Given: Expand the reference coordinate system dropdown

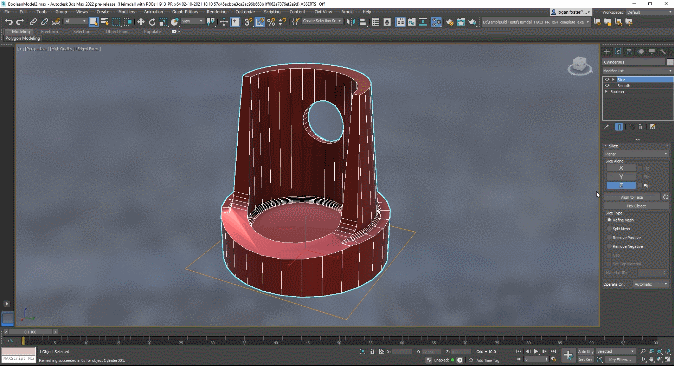Looking at the screenshot, I should coord(192,22).
